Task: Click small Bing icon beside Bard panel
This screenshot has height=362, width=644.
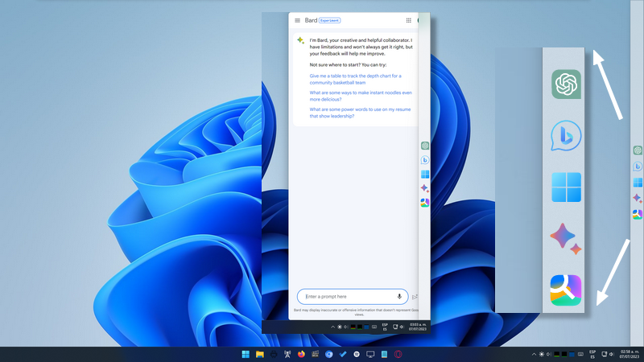Action: point(425,160)
